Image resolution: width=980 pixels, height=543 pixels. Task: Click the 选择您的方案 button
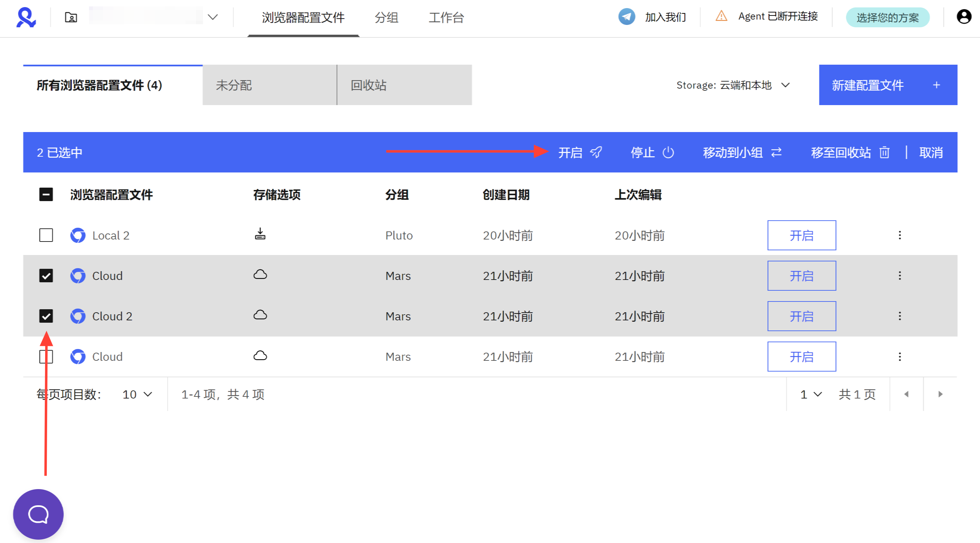pos(887,18)
